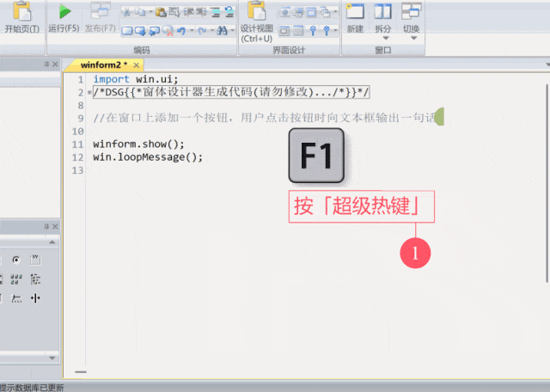Image resolution: width=550 pixels, height=392 pixels.
Task: Click the 编码 group label
Action: coord(142,50)
